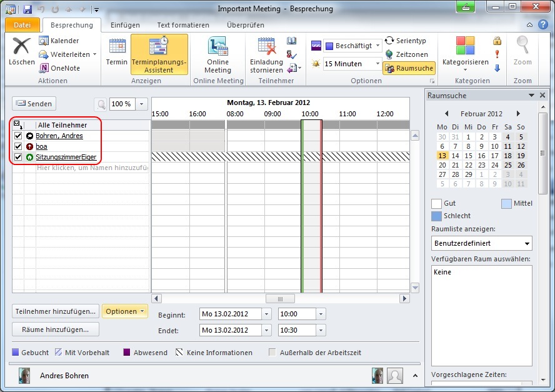Go to previous month in Raumsuche calendar
Viewport: 555px width, 392px height.
pyautogui.click(x=446, y=114)
